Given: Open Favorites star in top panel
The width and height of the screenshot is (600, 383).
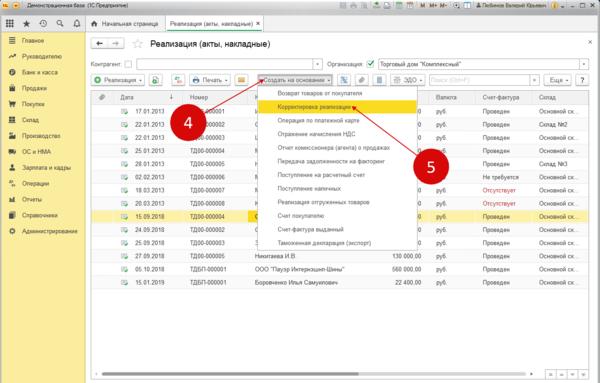Looking at the screenshot, I should (x=26, y=24).
